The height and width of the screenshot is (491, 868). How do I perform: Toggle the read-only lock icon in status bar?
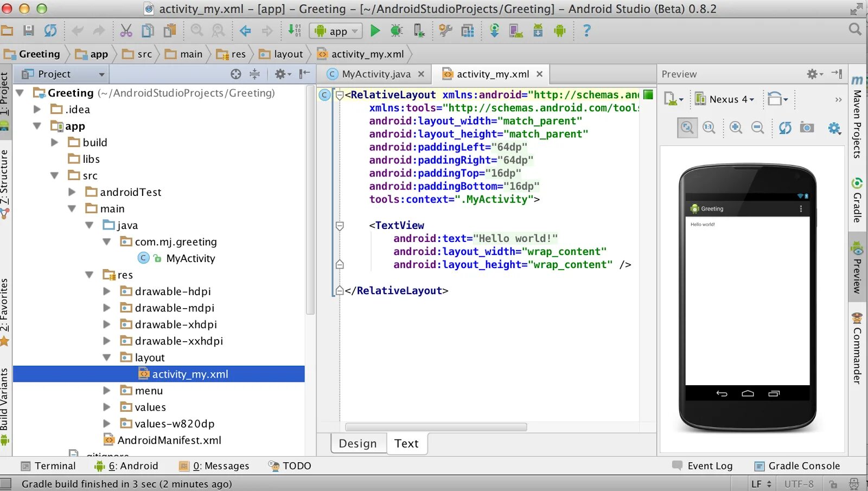[x=833, y=484]
